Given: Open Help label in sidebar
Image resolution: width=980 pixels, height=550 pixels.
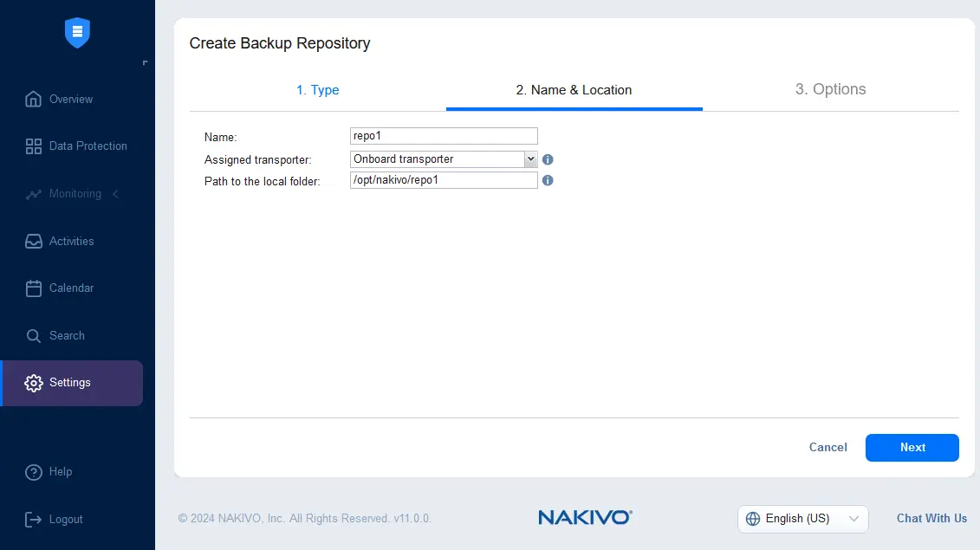Looking at the screenshot, I should (61, 472).
